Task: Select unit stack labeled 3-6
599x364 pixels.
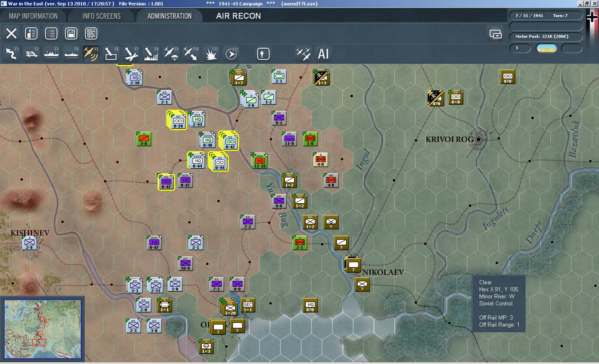Action: point(250,99)
